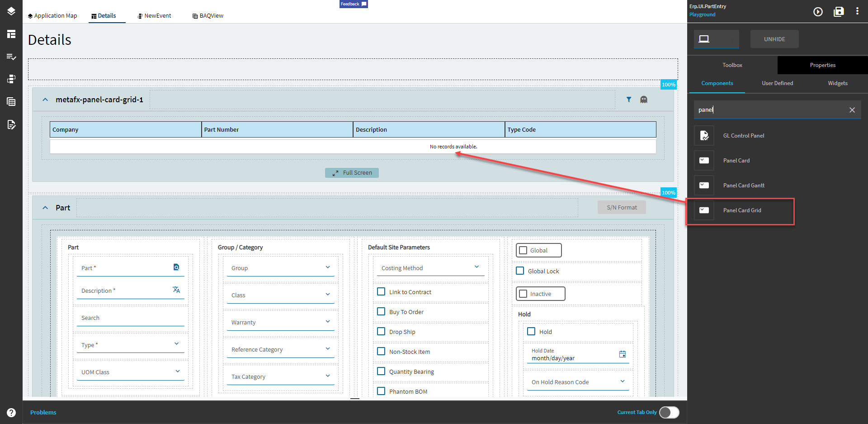Open the filter icon on metafx-panel-card-grid-1

pyautogui.click(x=629, y=100)
